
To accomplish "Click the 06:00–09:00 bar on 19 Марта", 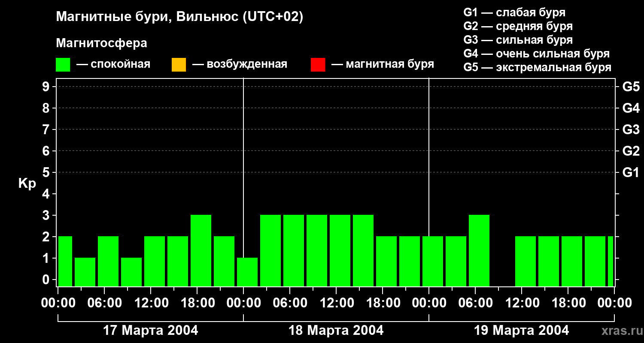I will tap(479, 250).
